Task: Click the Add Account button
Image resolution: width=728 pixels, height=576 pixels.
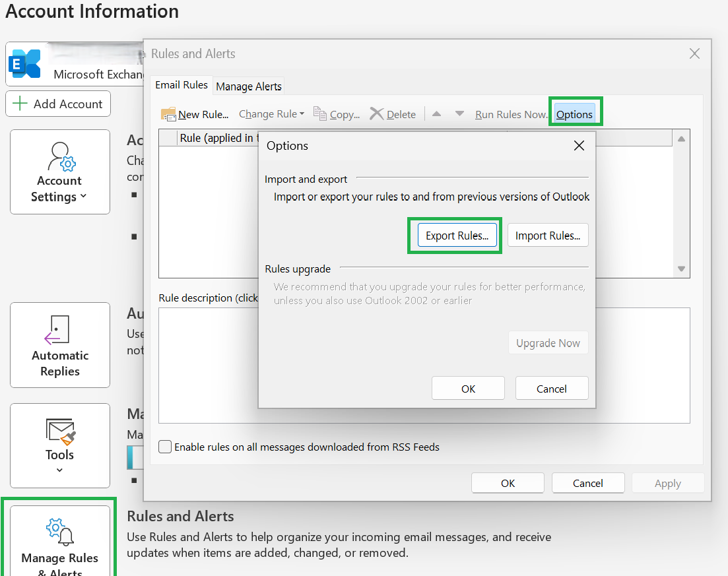Action: (x=58, y=104)
